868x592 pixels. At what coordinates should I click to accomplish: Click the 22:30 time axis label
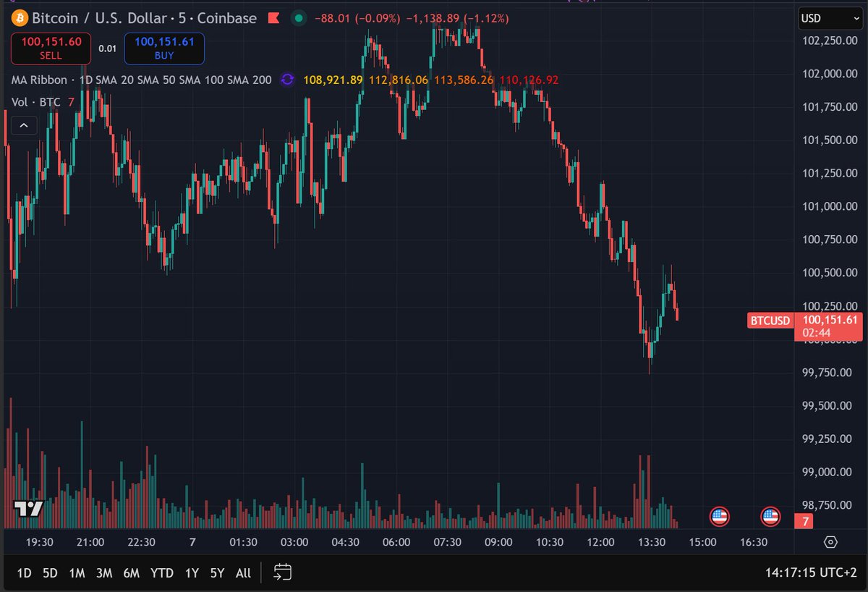pyautogui.click(x=141, y=542)
